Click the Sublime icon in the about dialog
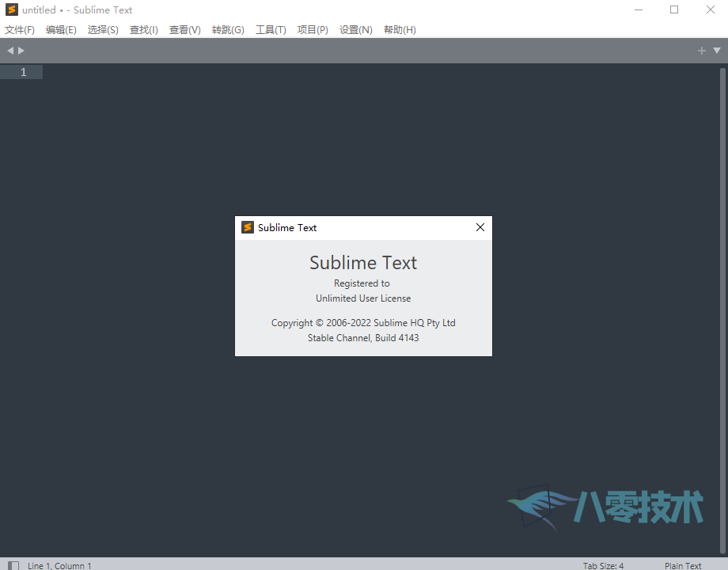 pyautogui.click(x=248, y=227)
